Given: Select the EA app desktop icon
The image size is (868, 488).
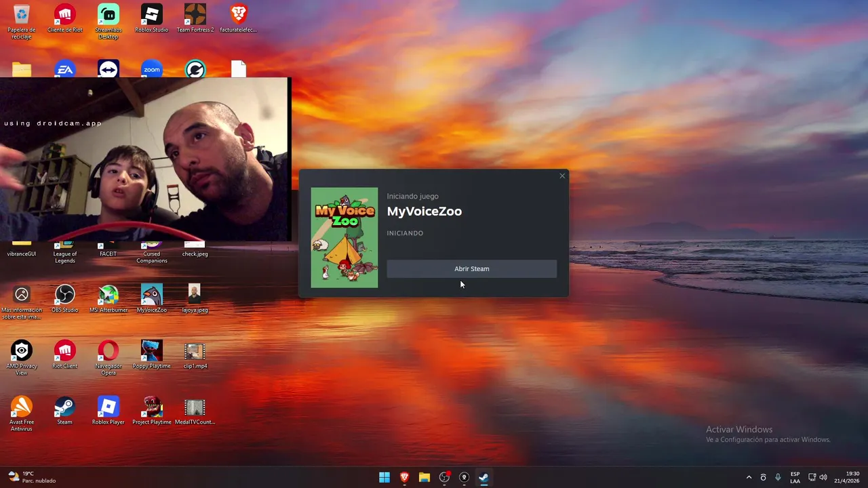Looking at the screenshot, I should (x=65, y=69).
